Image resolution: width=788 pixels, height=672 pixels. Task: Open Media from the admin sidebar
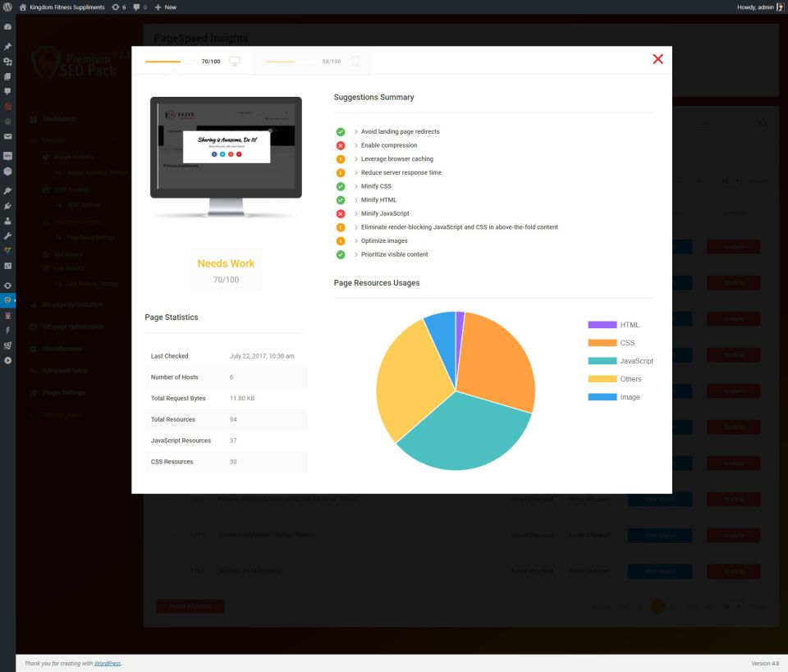pos(7,62)
